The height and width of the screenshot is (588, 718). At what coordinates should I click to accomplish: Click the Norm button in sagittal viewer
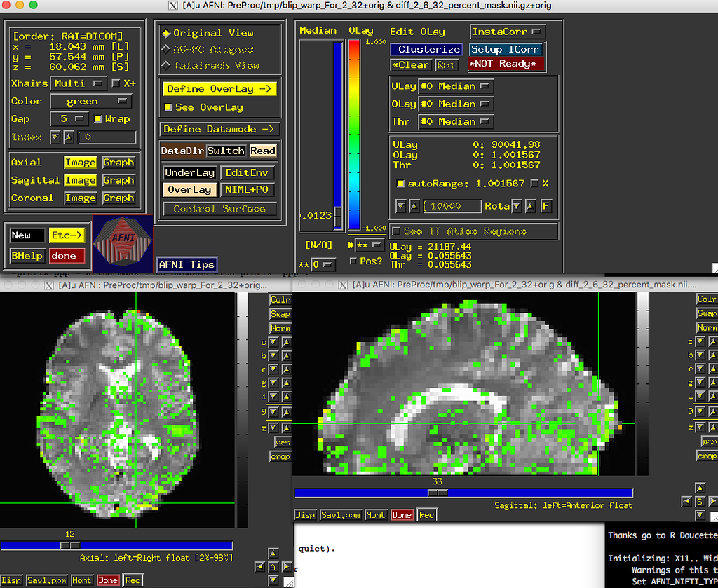[707, 327]
